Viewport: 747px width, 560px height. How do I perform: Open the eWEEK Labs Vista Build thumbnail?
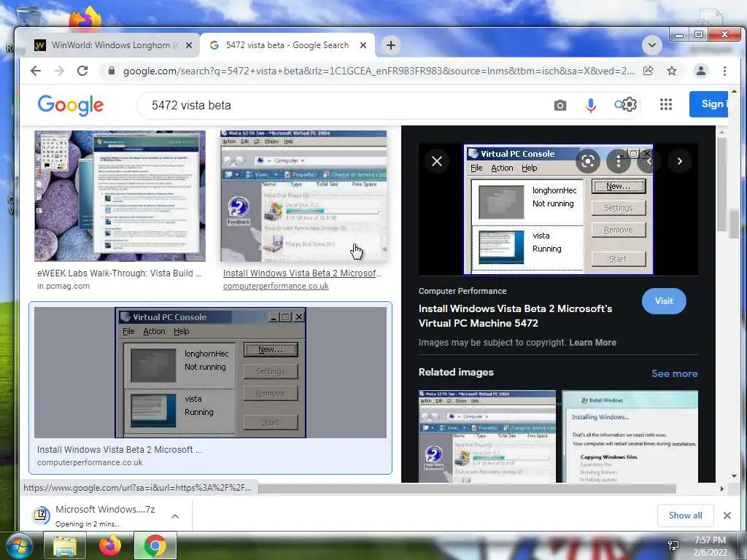tap(120, 195)
